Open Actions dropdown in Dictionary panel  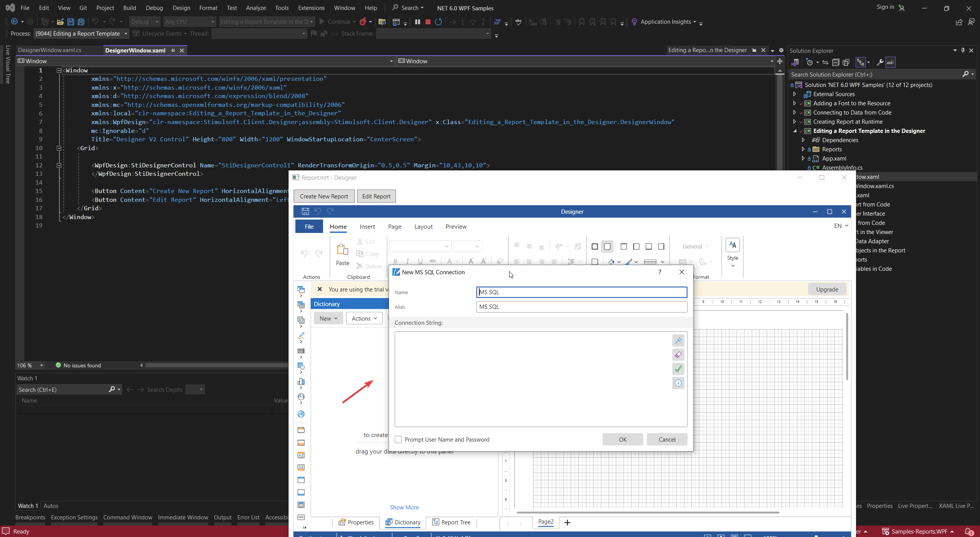pos(364,318)
